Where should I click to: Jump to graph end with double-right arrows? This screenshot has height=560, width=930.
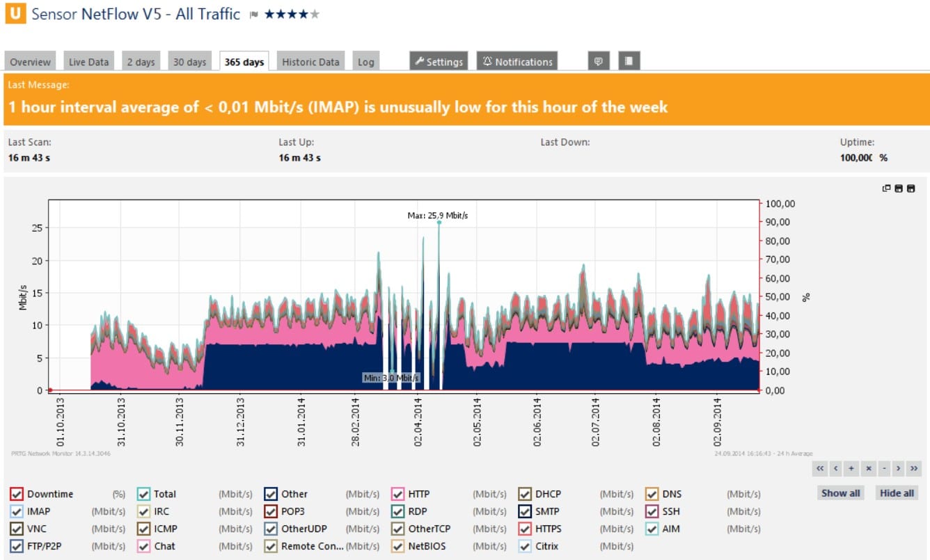pos(915,468)
